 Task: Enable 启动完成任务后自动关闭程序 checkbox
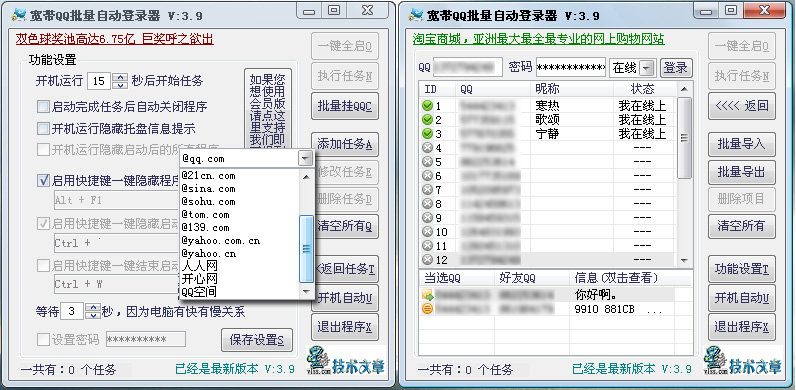[43, 107]
